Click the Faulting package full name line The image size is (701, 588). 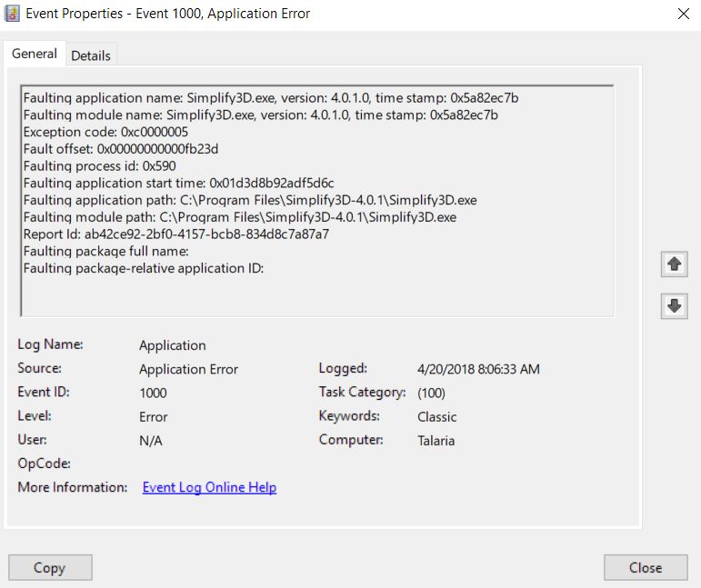coord(106,251)
